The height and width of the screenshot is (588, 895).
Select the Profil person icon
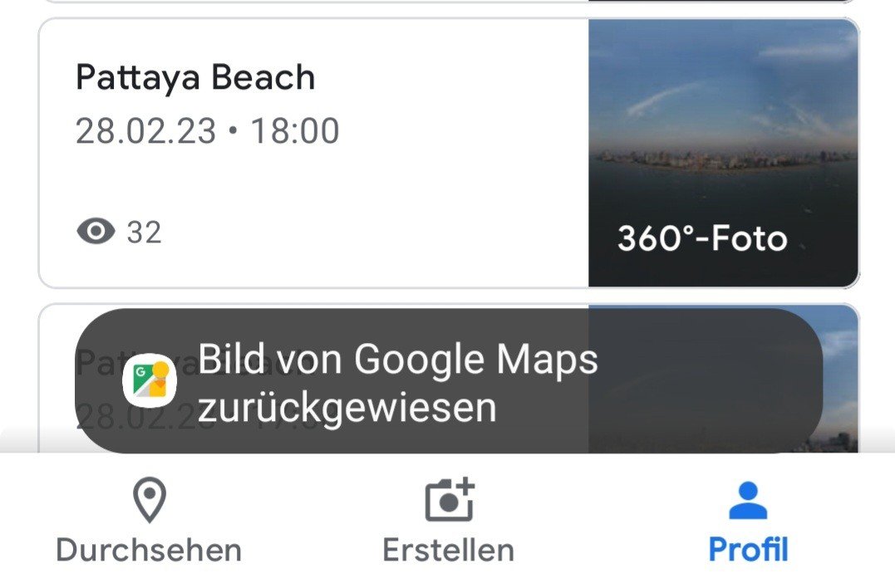point(748,500)
